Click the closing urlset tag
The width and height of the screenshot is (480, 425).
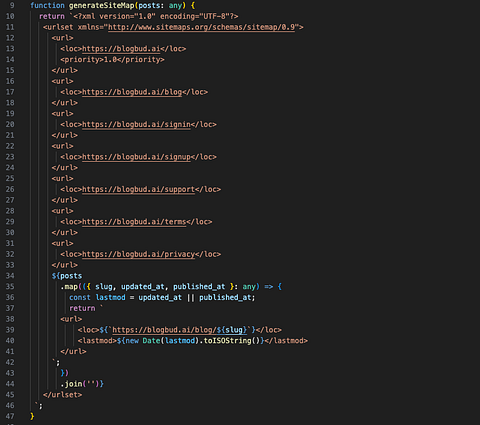coord(62,395)
